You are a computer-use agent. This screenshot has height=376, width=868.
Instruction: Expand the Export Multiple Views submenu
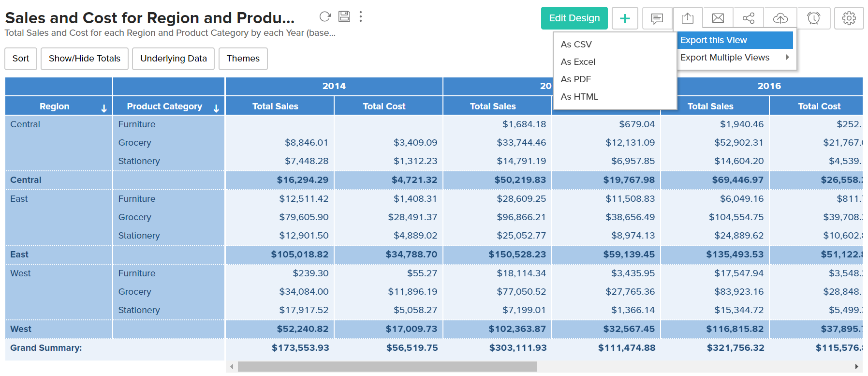click(735, 58)
